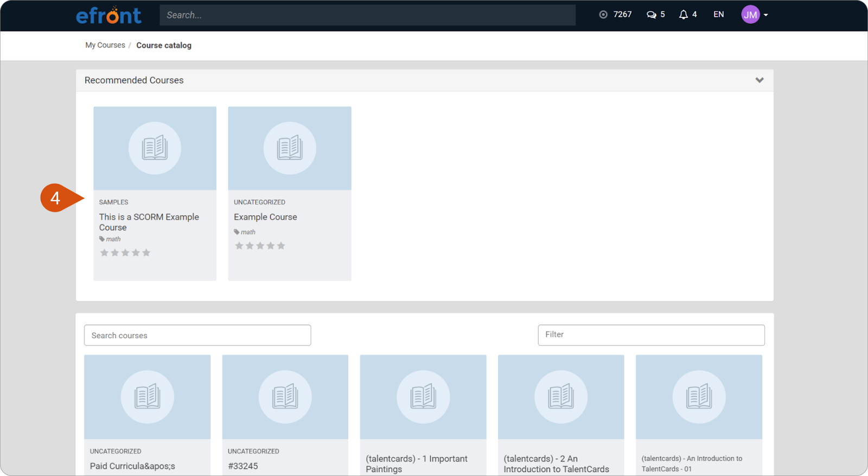Open This is a SCORM Example Course title

click(149, 222)
